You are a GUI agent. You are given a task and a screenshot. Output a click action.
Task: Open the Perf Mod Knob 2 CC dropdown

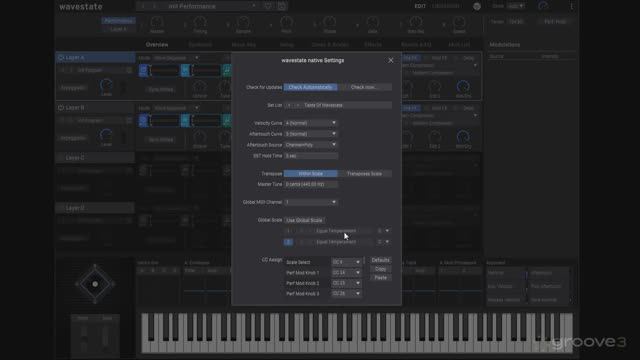point(346,283)
